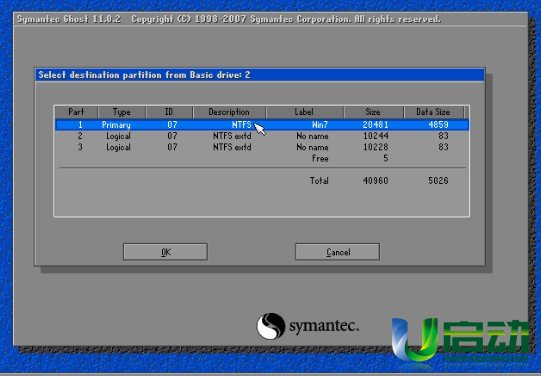Click the Win7 label cell
The height and width of the screenshot is (376, 541).
(x=320, y=125)
